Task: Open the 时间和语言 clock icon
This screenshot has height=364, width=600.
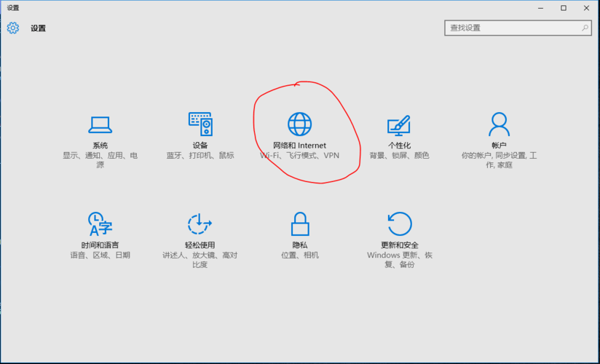Action: (100, 224)
